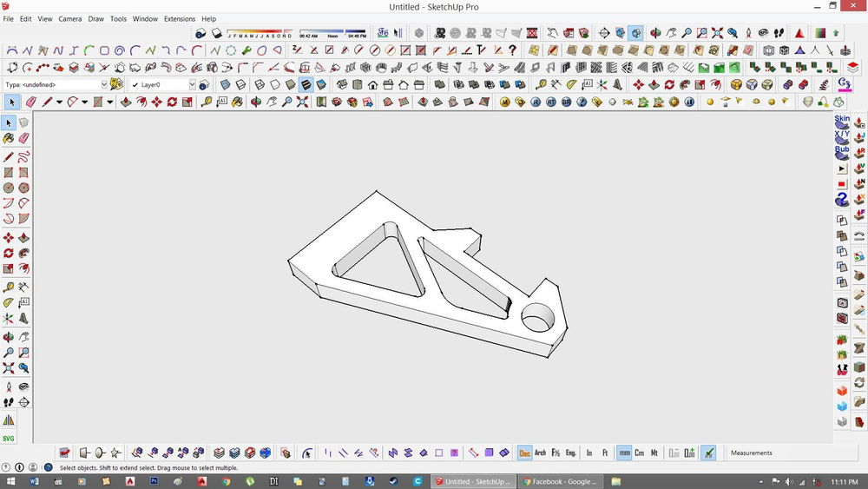Open the Type undefined dropdown
Screen dimensions: 868x489
104,85
